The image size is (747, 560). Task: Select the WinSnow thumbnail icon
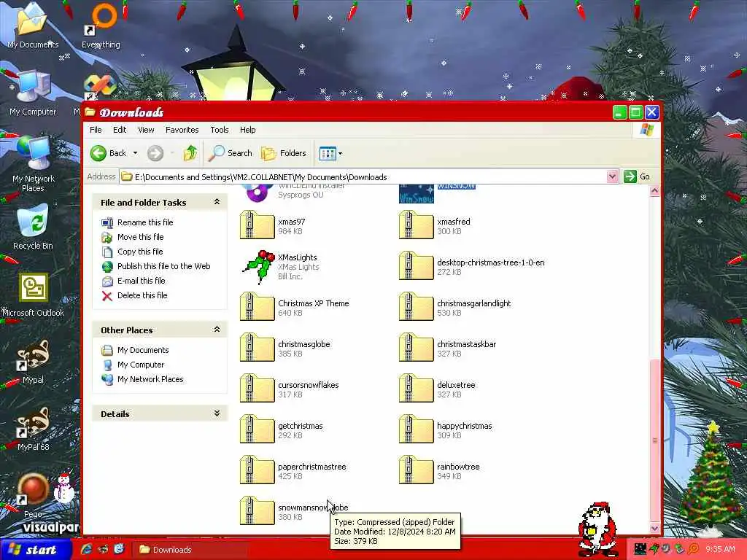417,194
